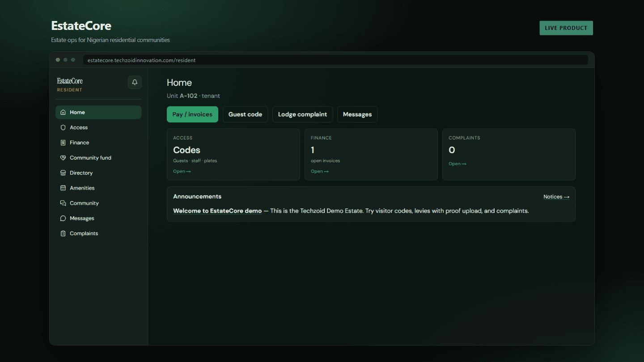Click the receipt icon beside Finance
Image resolution: width=644 pixels, height=362 pixels.
click(63, 143)
